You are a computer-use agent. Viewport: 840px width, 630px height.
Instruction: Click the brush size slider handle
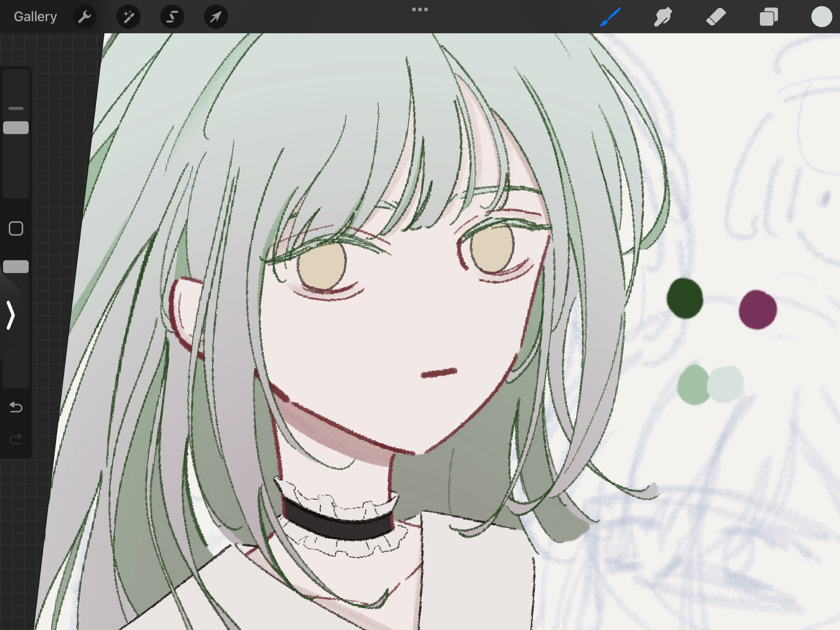16,128
